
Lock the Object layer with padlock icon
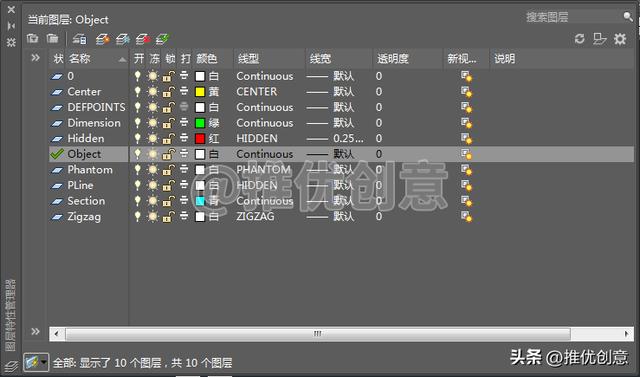pos(169,154)
